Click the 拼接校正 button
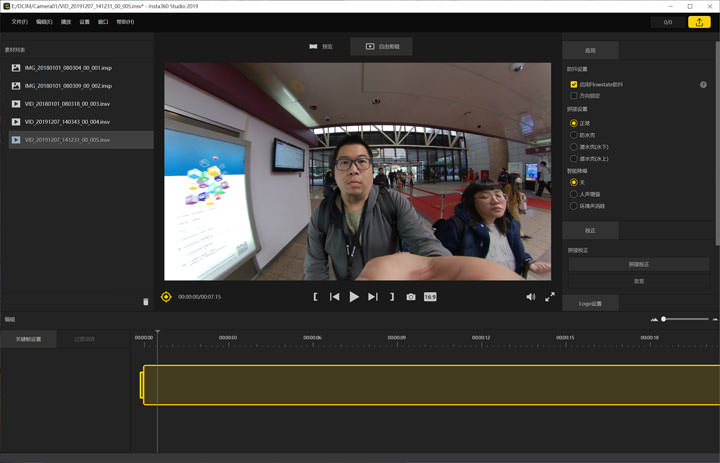 639,264
